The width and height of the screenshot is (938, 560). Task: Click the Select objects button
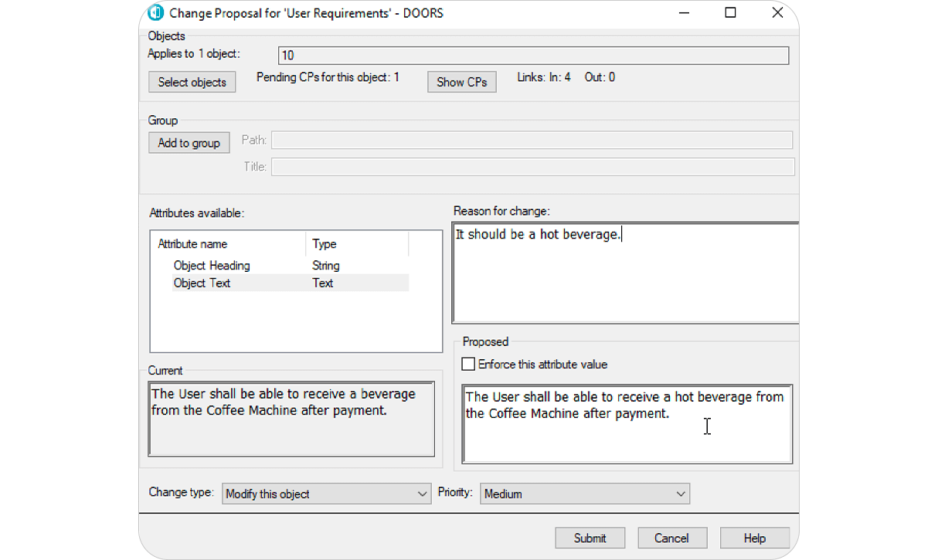(192, 81)
